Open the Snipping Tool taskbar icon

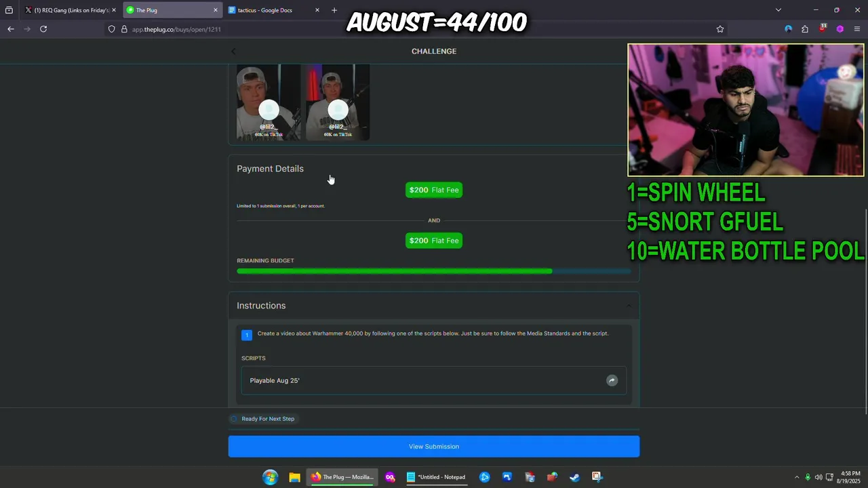click(x=597, y=477)
